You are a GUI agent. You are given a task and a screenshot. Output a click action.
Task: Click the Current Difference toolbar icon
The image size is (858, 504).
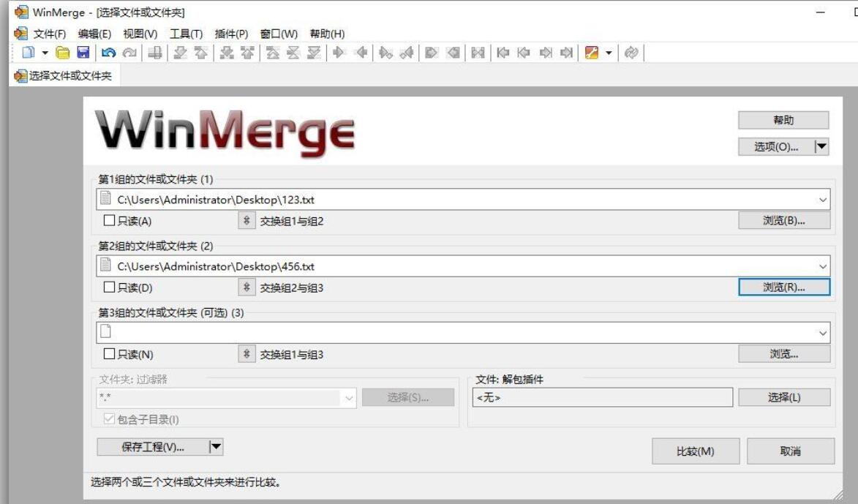coord(293,53)
